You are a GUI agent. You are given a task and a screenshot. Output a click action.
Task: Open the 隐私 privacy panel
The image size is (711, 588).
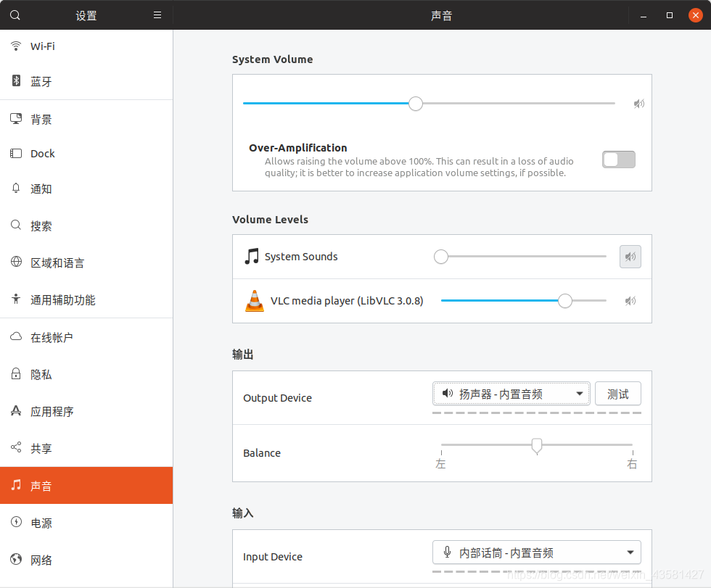(86, 374)
